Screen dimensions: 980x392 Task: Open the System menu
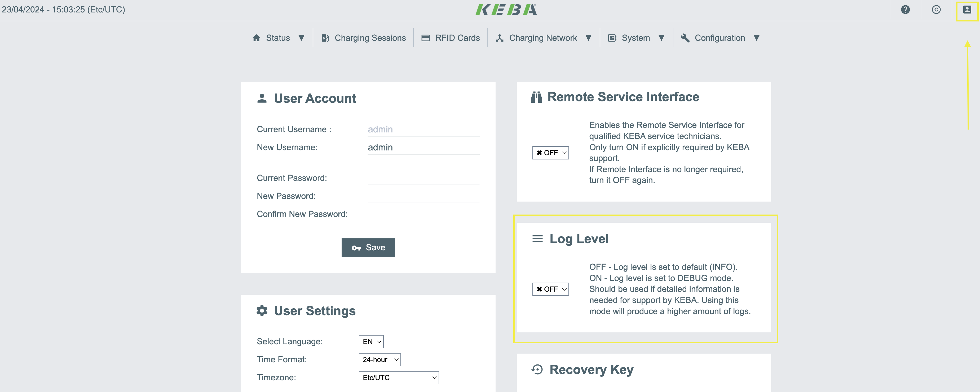tap(635, 38)
